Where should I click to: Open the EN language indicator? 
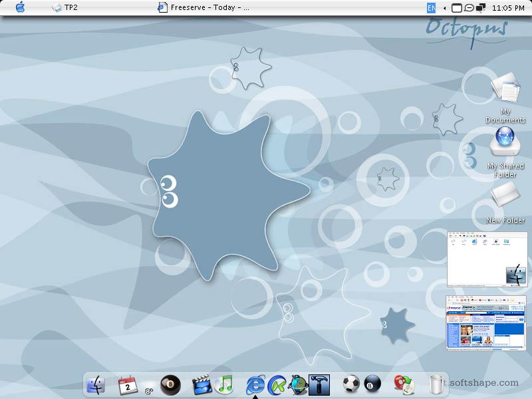pyautogui.click(x=431, y=8)
